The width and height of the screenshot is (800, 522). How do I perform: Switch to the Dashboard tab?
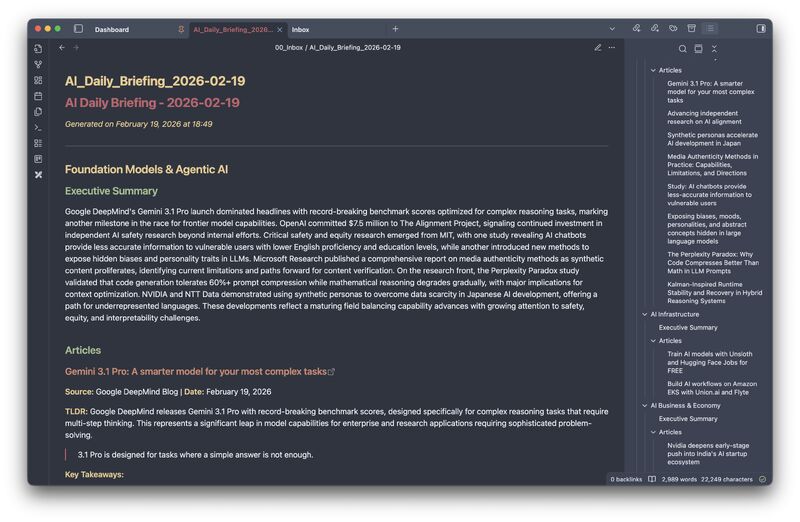tap(112, 30)
